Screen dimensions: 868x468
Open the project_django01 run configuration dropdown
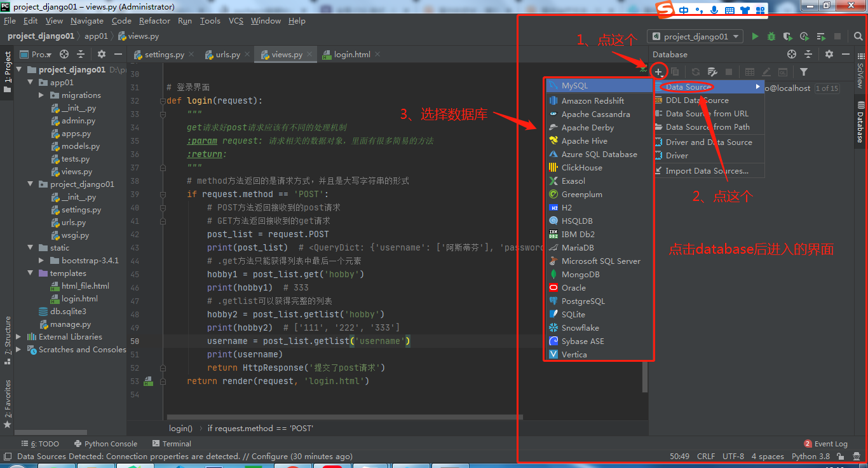click(695, 37)
